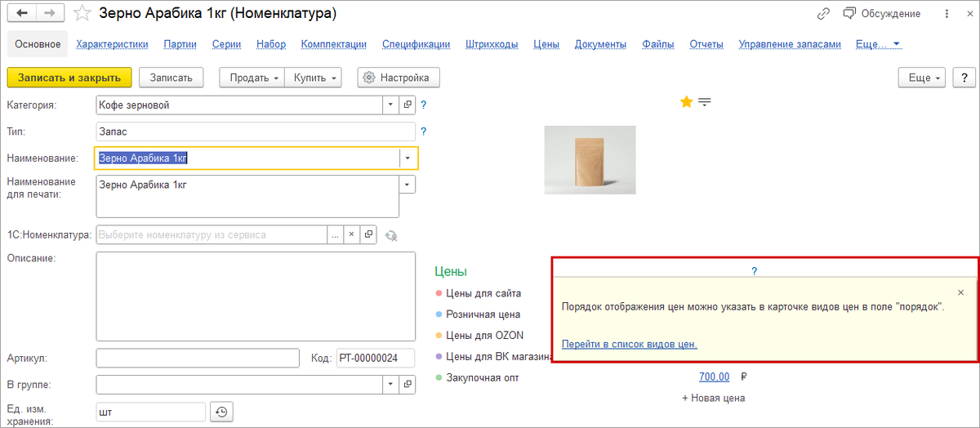Open the Управление запасами tab
Image resolution: width=980 pixels, height=428 pixels.
(790, 44)
